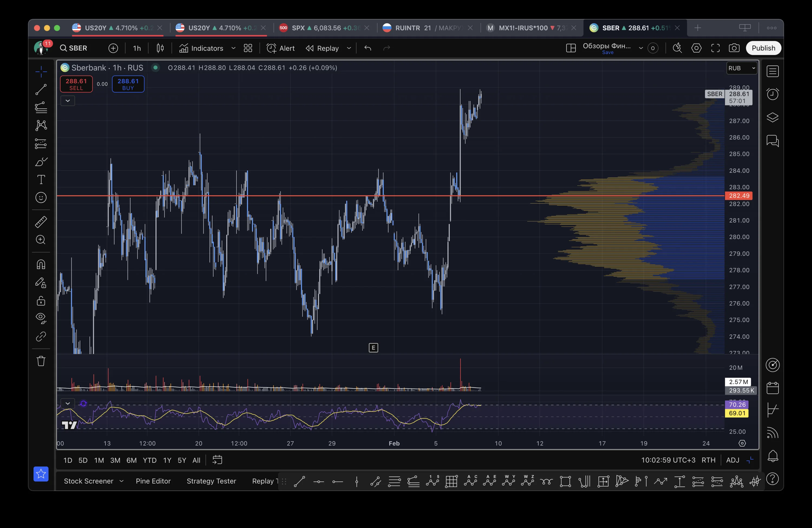This screenshot has height=528, width=812.
Task: Set the chart range to 1D
Action: click(x=68, y=460)
